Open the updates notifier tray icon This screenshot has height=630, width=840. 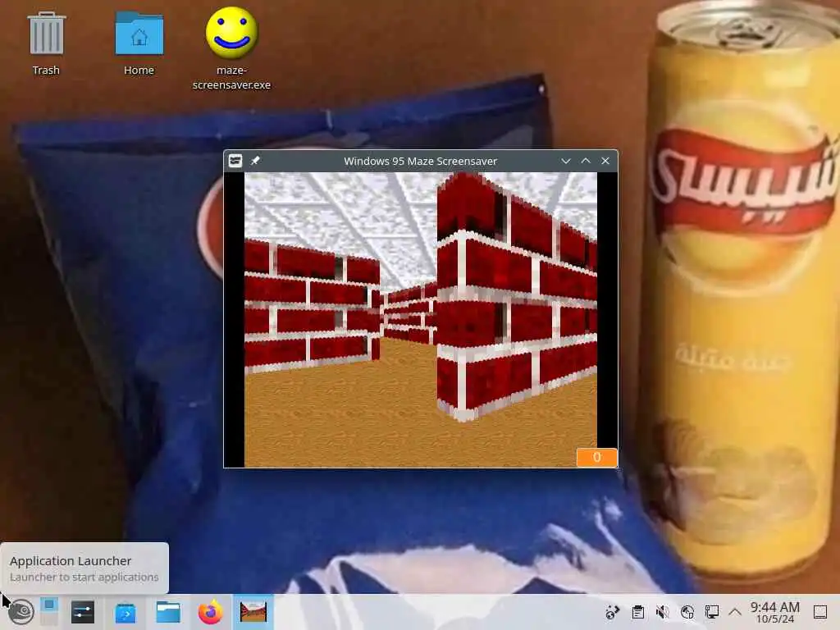(612, 612)
